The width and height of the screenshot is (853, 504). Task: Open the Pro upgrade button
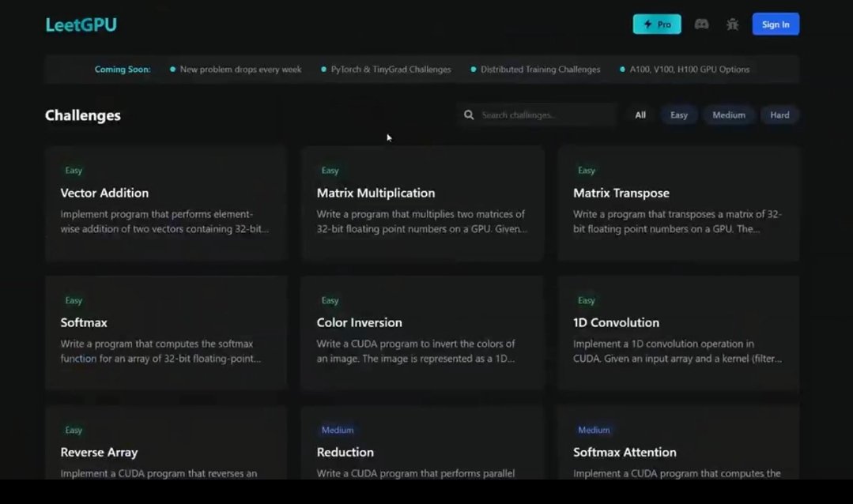coord(657,24)
